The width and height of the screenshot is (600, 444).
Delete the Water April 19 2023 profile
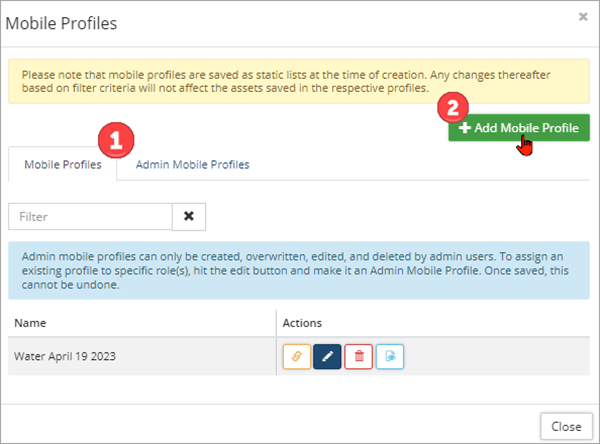pyautogui.click(x=358, y=356)
